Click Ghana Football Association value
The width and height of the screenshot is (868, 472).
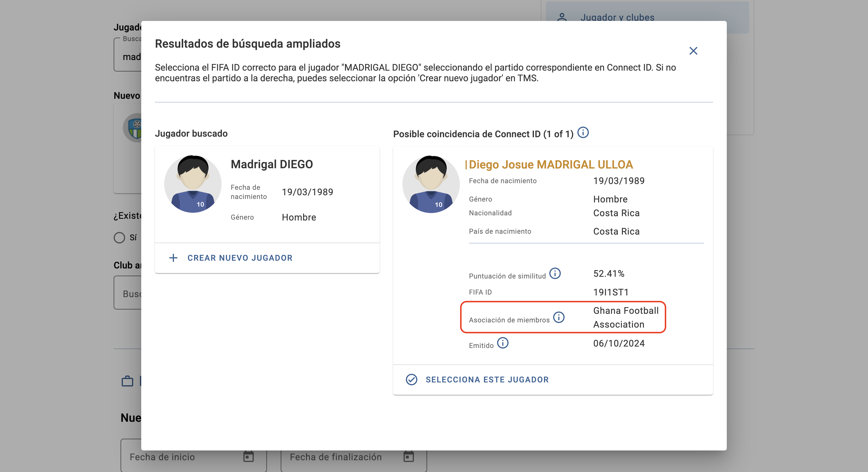coord(626,317)
